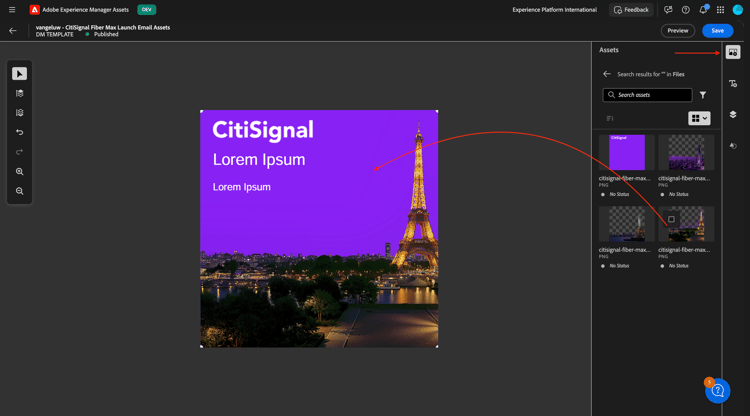Screen dimensions: 750x416
Task: Open the Help question mark icon
Action: point(685,10)
